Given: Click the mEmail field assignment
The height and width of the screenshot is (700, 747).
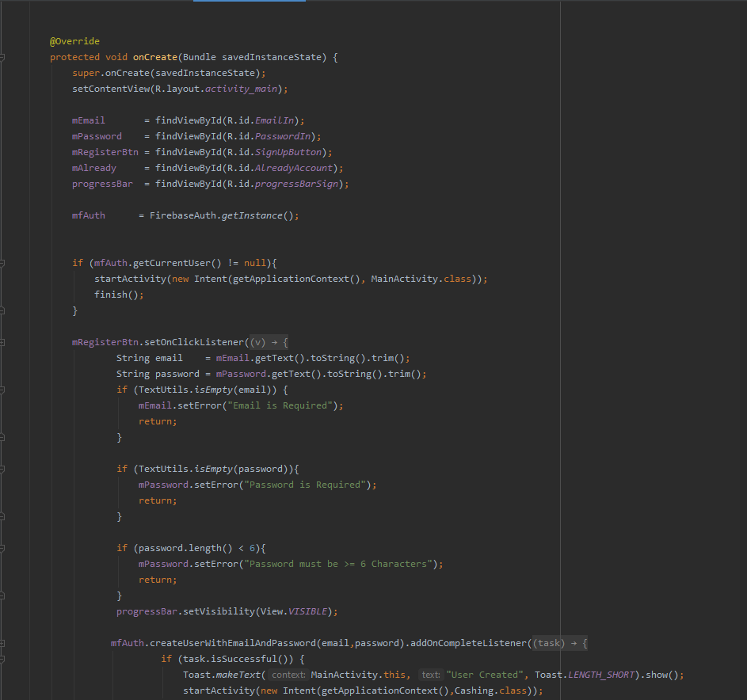Looking at the screenshot, I should [89, 120].
